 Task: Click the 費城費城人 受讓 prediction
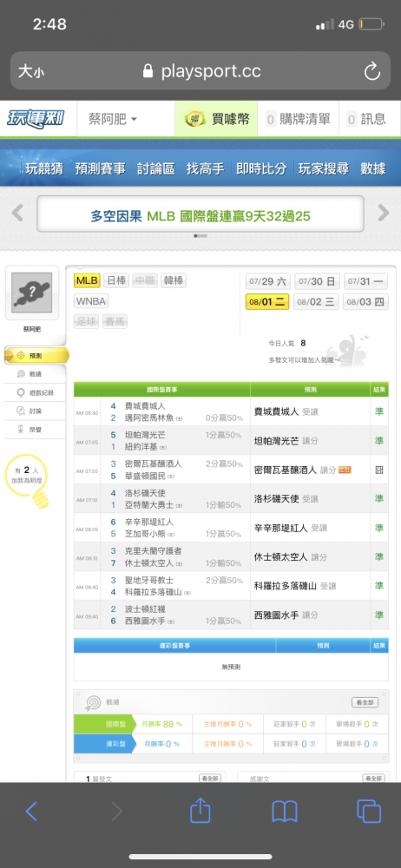(x=286, y=411)
